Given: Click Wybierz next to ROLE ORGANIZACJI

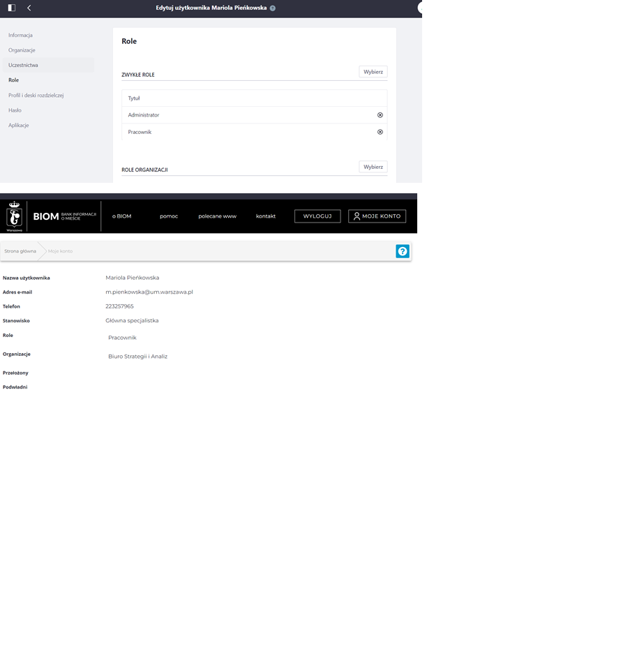Looking at the screenshot, I should click(x=373, y=167).
